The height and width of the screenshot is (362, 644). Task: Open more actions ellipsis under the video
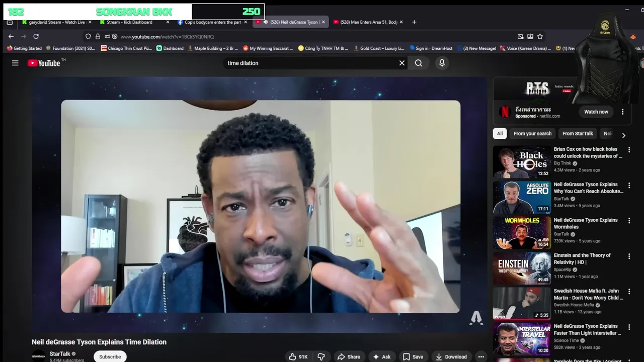[x=481, y=356]
